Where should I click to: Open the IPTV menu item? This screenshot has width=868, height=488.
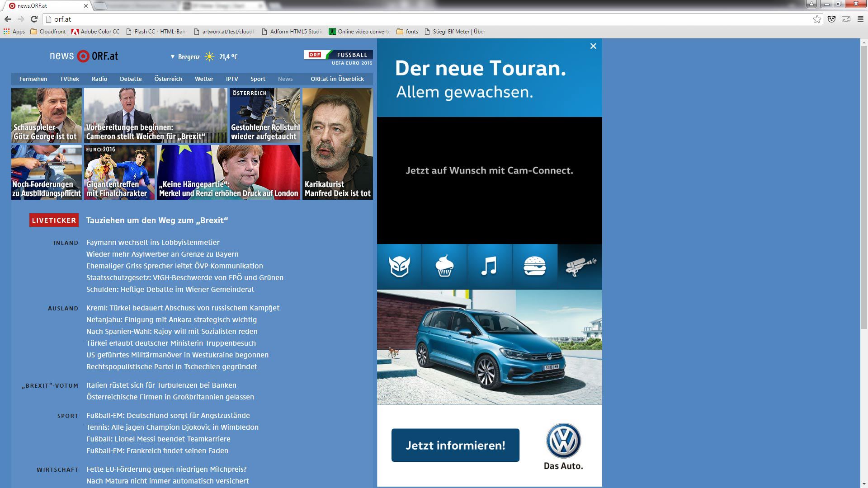(232, 79)
